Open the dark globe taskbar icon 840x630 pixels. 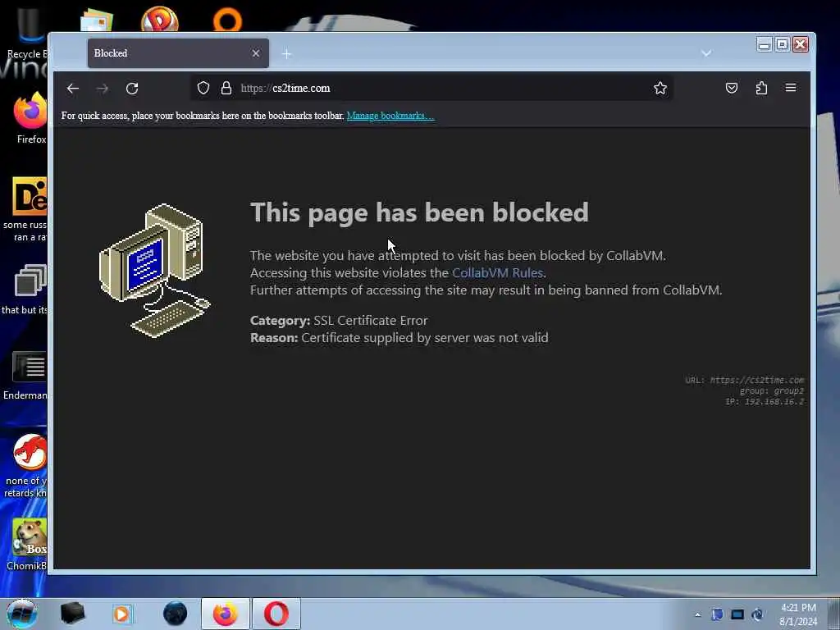click(176, 614)
